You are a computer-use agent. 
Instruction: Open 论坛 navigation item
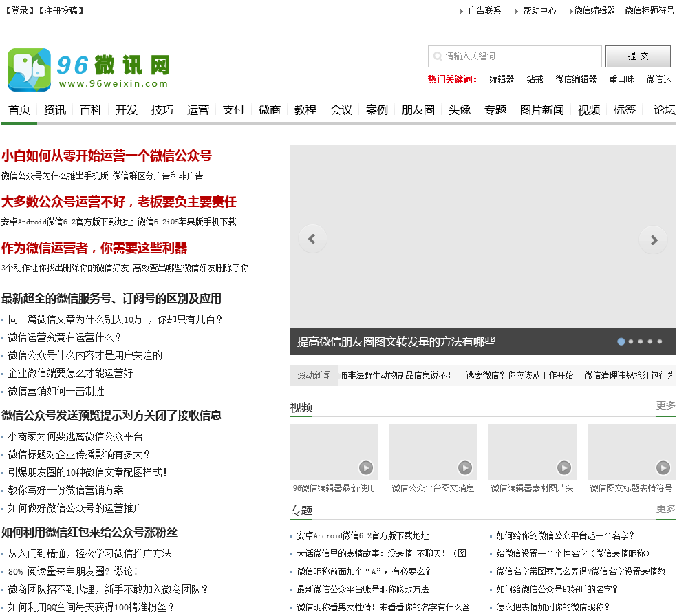pos(664,110)
